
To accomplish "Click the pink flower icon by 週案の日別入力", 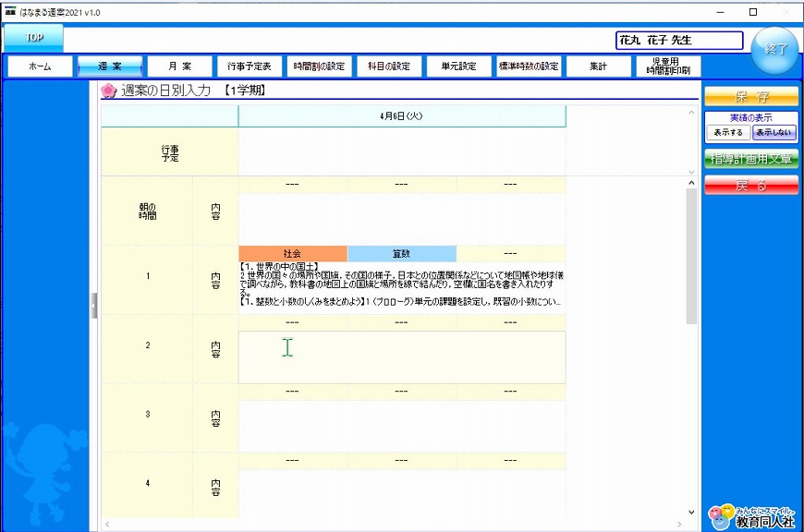I will pos(109,91).
